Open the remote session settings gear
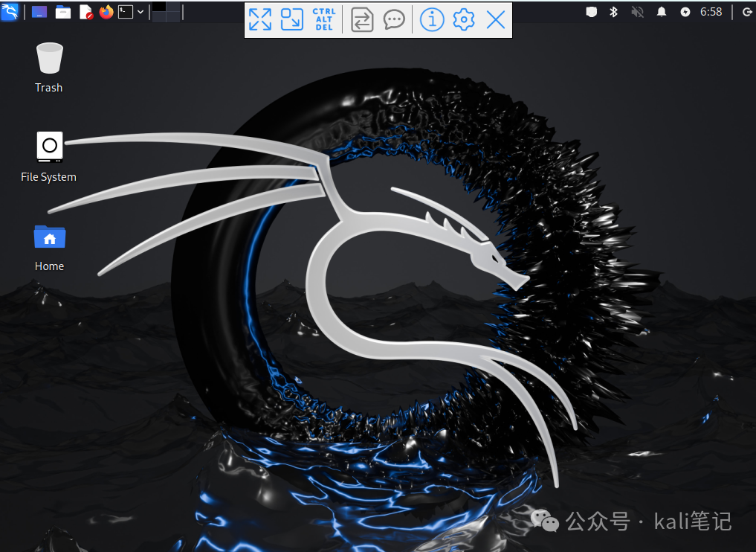This screenshot has width=756, height=552. (464, 20)
